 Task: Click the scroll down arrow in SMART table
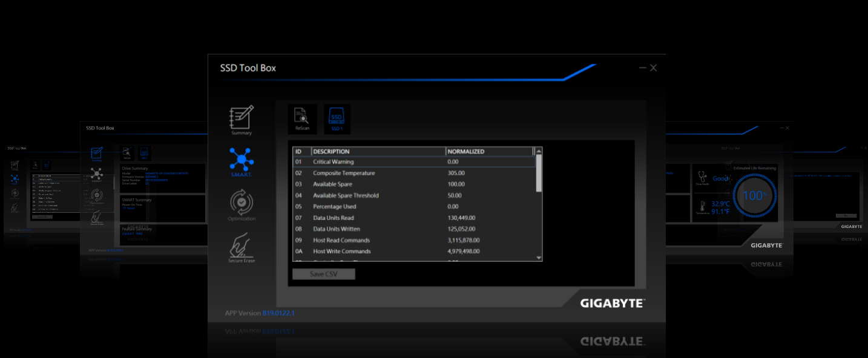pos(539,258)
